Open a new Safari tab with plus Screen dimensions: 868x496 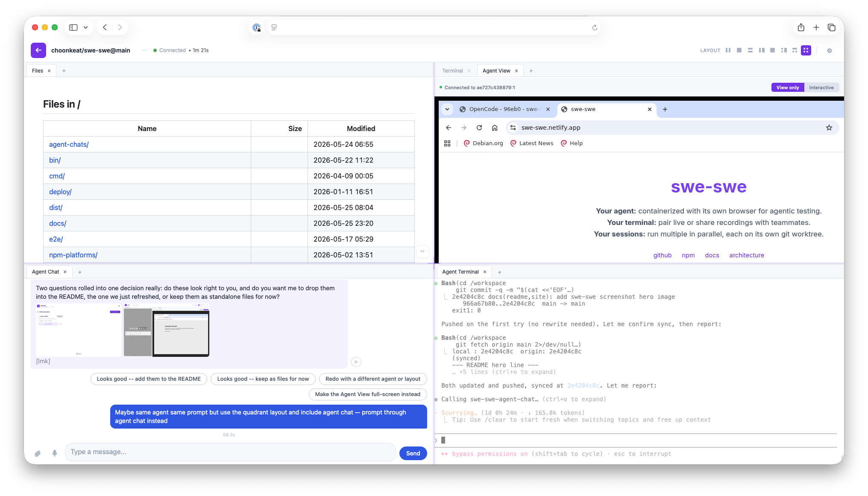pos(816,27)
